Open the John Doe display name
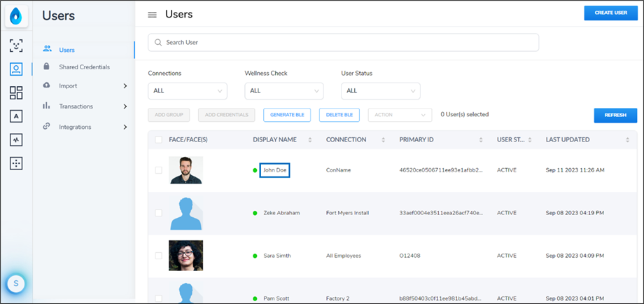 click(275, 170)
